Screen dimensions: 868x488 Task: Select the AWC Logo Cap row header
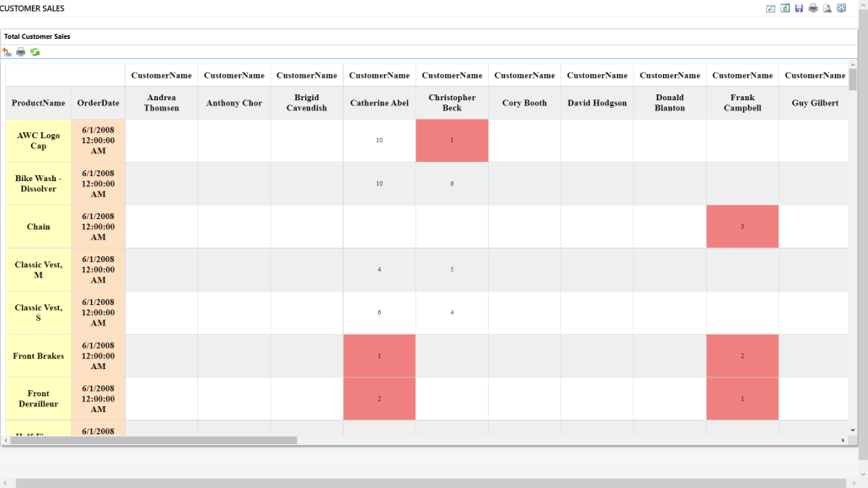click(x=38, y=141)
